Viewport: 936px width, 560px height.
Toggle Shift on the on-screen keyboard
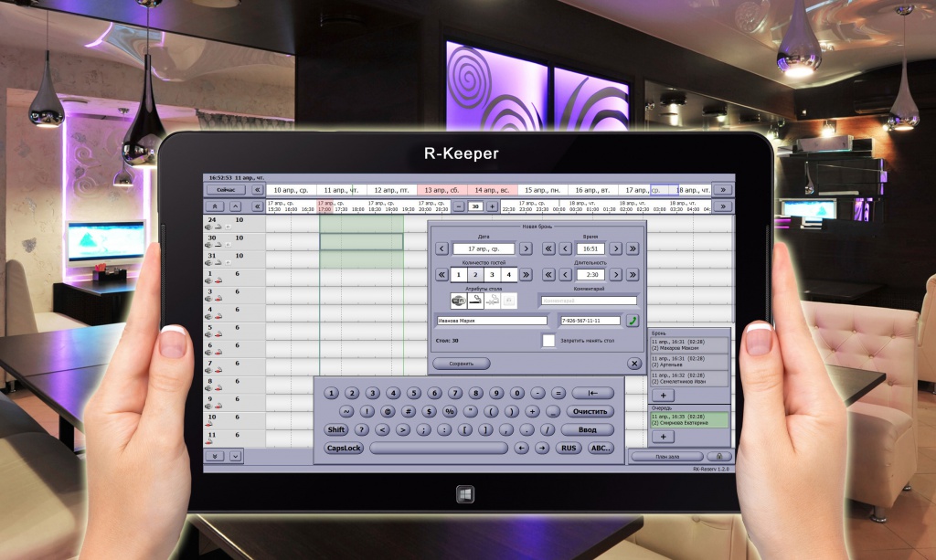(x=336, y=429)
